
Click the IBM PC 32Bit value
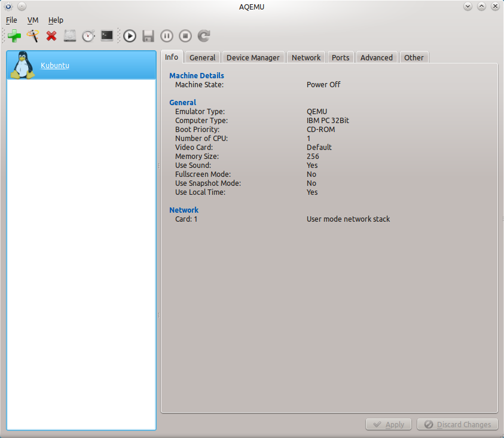point(328,121)
